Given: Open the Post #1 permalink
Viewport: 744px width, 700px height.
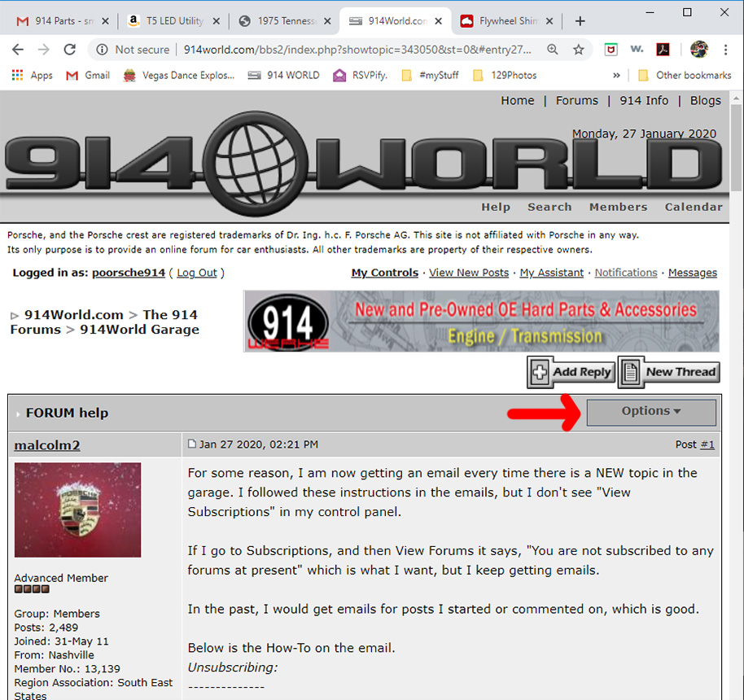Looking at the screenshot, I should pyautogui.click(x=707, y=444).
